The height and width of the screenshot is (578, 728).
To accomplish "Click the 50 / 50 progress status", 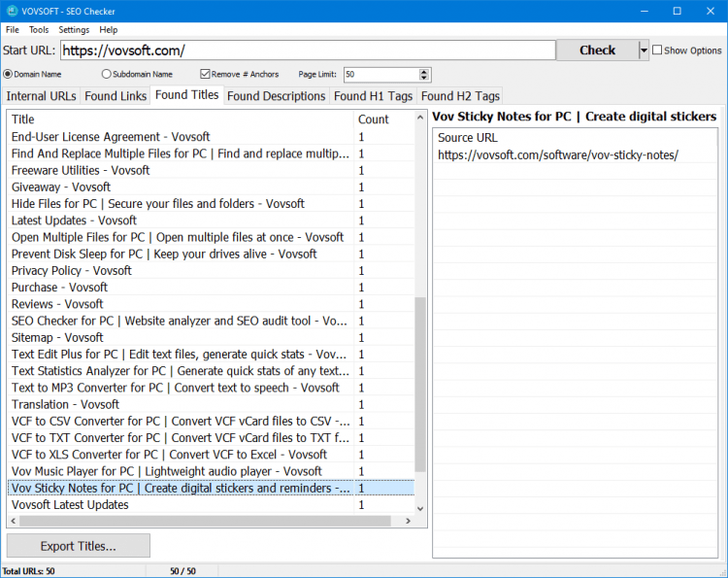I will click(x=182, y=571).
